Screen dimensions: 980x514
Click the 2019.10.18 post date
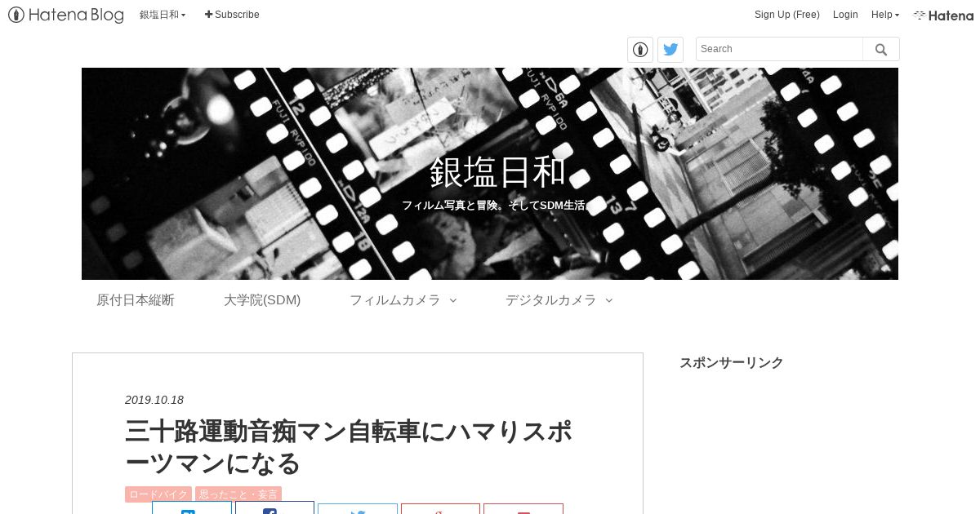[x=154, y=400]
